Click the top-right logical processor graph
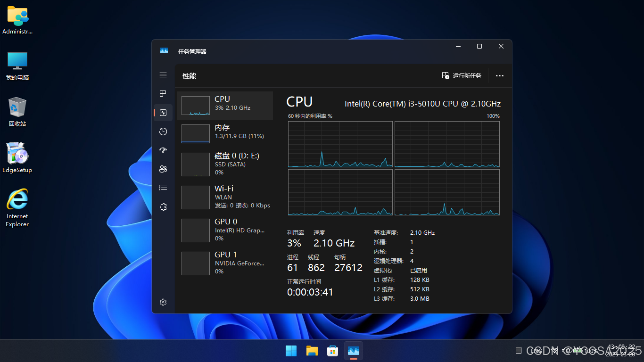644x362 pixels. pos(447,144)
